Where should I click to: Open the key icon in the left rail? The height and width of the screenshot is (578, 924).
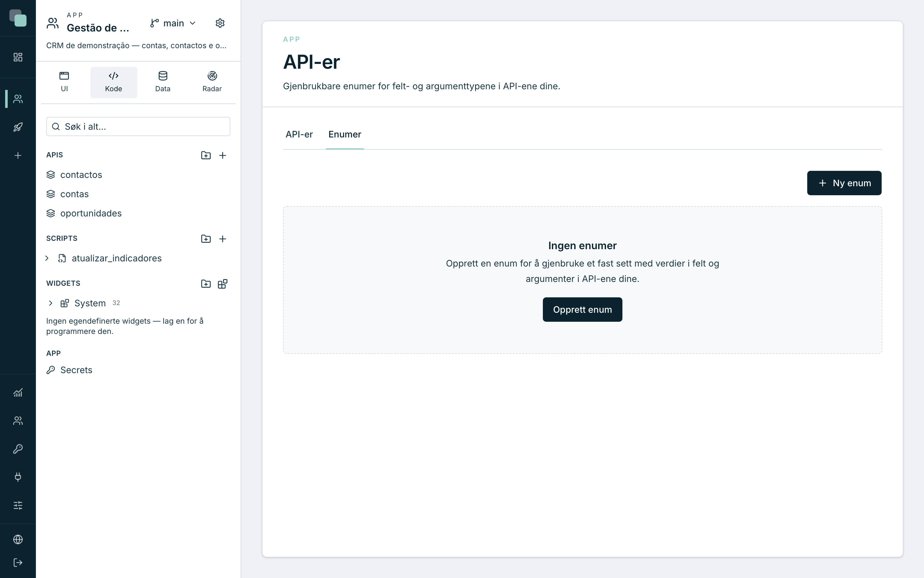coord(18,449)
